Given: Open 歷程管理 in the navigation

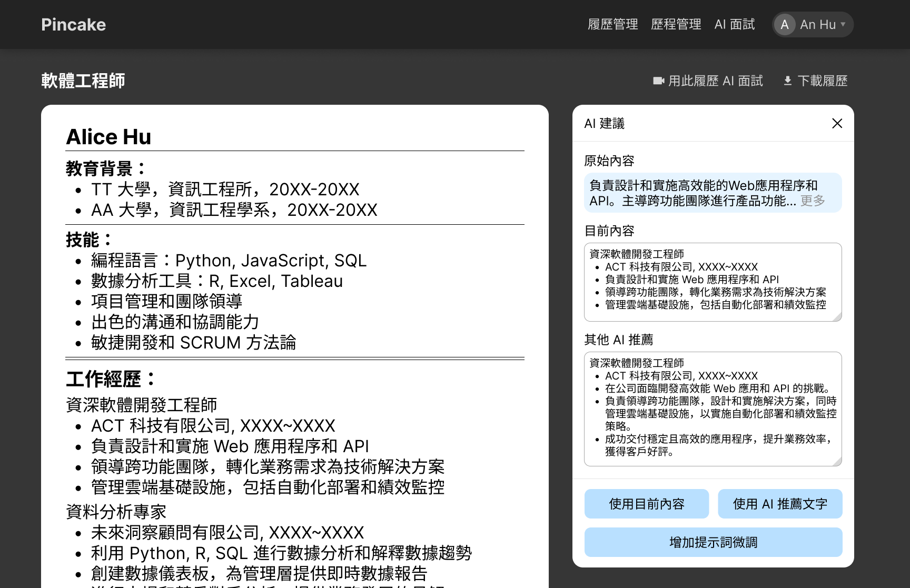Looking at the screenshot, I should [676, 25].
